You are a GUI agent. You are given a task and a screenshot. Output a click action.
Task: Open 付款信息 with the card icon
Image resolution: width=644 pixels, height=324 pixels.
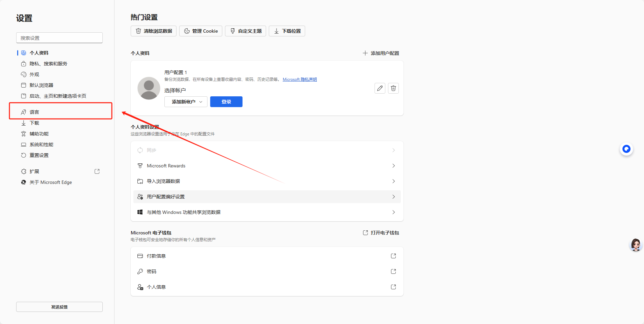point(157,256)
